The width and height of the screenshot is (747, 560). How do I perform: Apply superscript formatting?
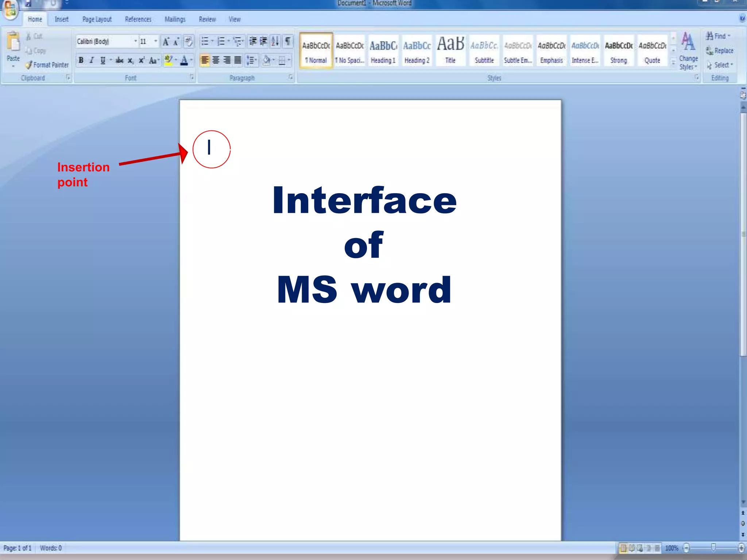142,61
